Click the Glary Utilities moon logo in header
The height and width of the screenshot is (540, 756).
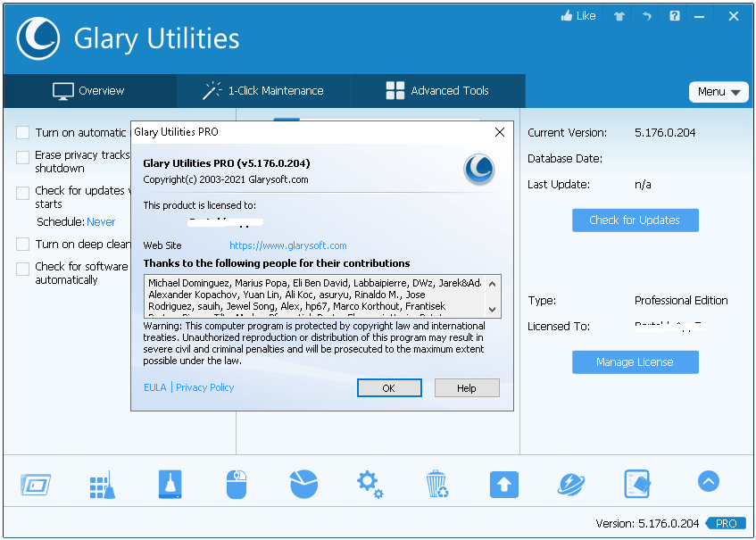click(x=38, y=38)
